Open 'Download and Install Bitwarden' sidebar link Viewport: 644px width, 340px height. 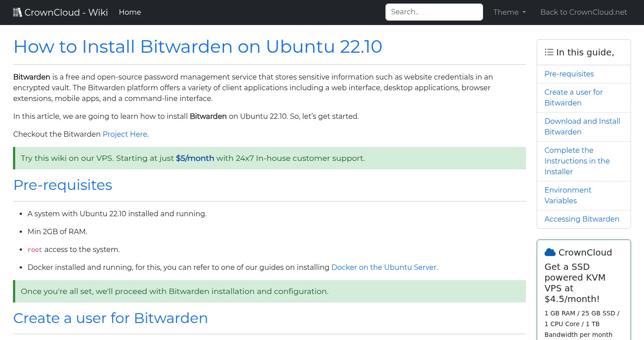click(582, 126)
